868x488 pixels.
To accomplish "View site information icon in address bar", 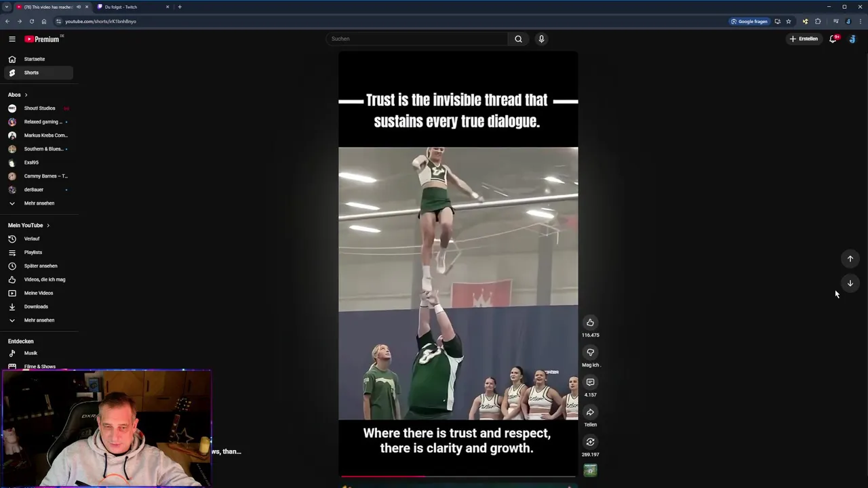I will point(58,21).
